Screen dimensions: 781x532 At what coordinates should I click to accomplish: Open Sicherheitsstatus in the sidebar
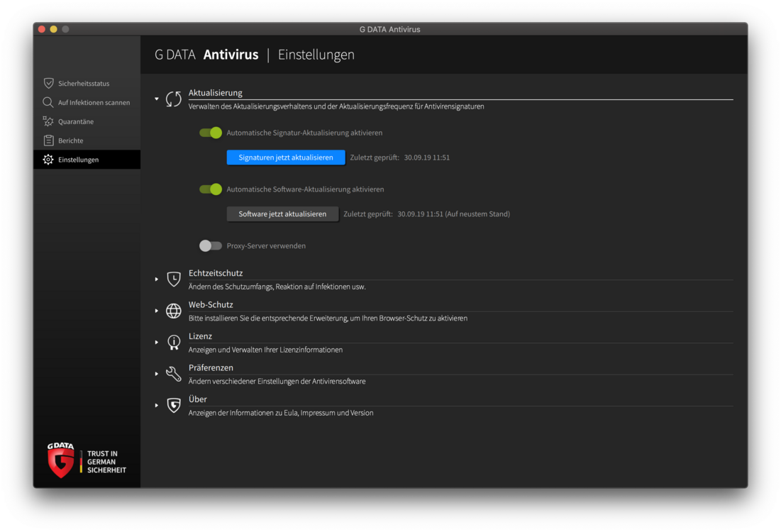click(x=87, y=83)
